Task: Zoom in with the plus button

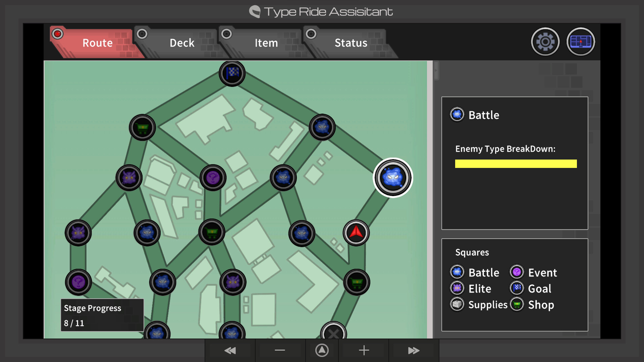Action: (x=363, y=350)
